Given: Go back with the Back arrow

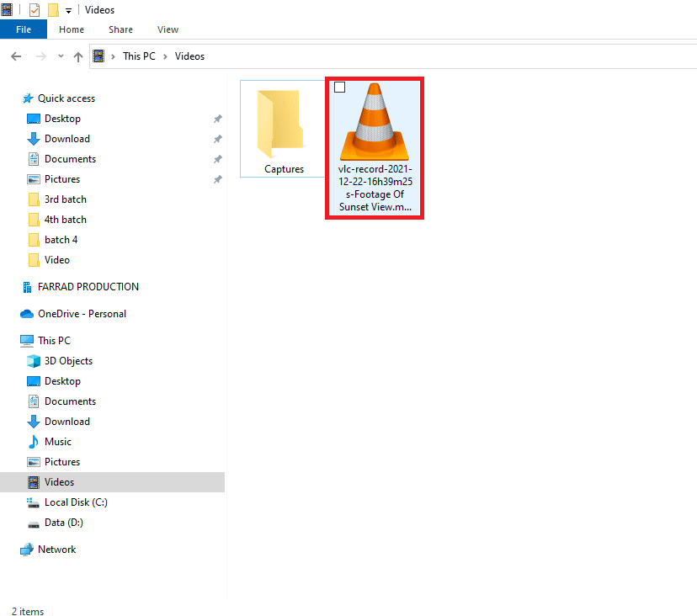Looking at the screenshot, I should click(x=16, y=56).
